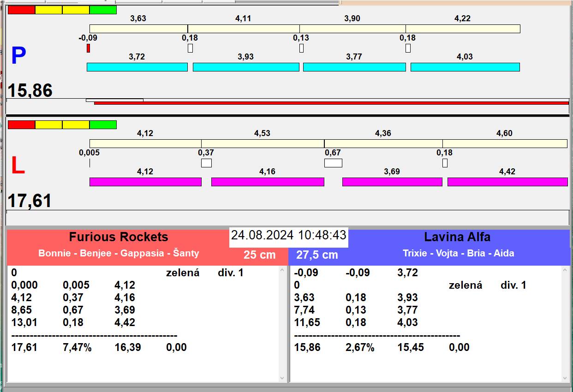Screen dimensions: 573x392
Task: Click zelená in Lavina Alfa results
Action: point(466,285)
